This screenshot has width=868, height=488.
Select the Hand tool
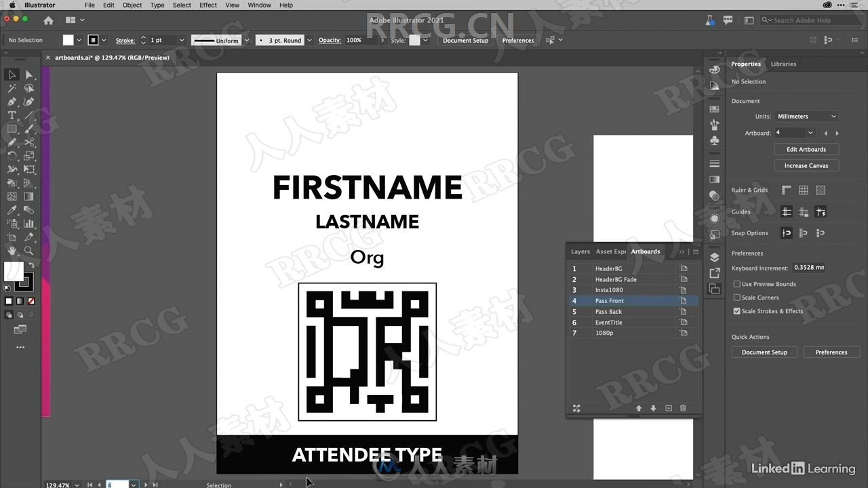coord(12,251)
